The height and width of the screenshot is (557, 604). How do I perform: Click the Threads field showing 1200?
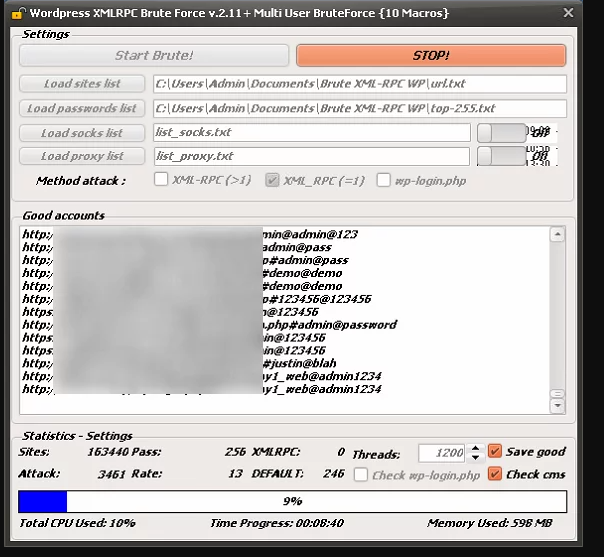point(441,453)
